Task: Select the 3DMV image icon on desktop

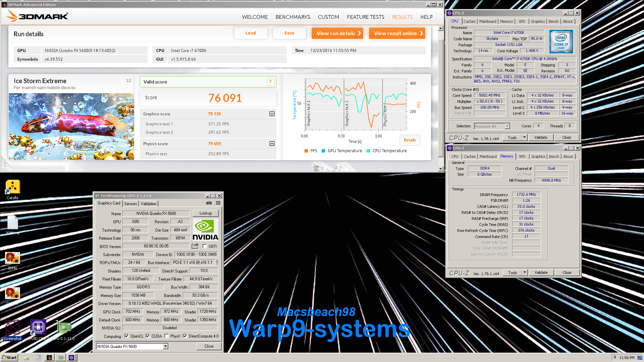Action: [12, 261]
